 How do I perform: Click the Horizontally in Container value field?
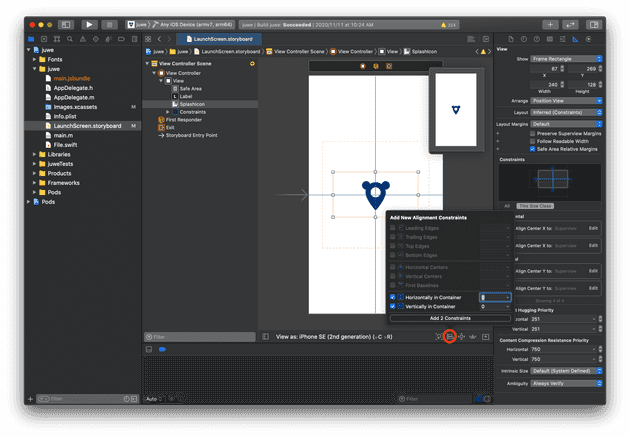(x=495, y=297)
